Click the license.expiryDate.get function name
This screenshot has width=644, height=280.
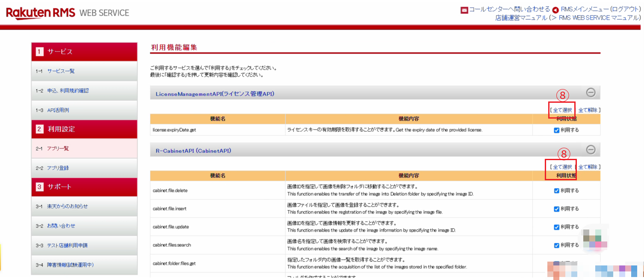(174, 130)
